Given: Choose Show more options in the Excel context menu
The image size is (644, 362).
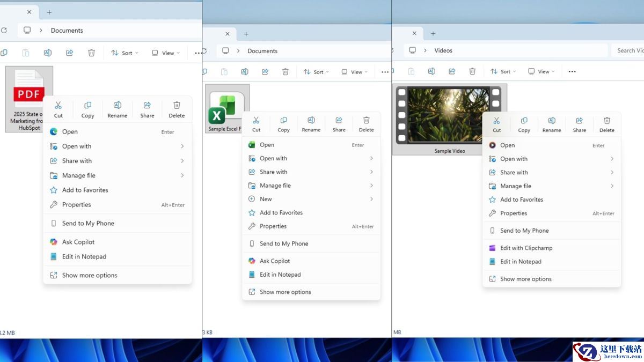Looking at the screenshot, I should pyautogui.click(x=285, y=292).
